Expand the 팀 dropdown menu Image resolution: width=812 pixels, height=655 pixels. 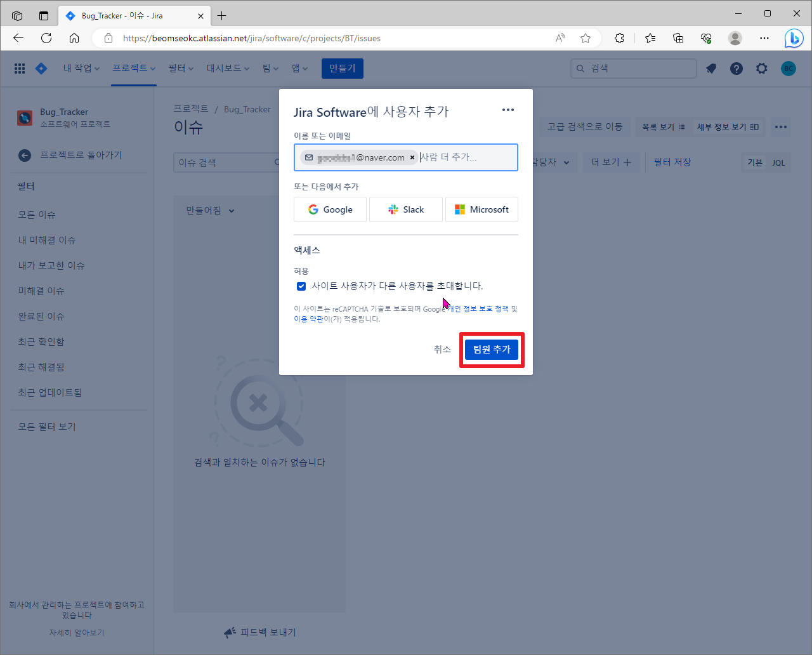[x=270, y=69]
